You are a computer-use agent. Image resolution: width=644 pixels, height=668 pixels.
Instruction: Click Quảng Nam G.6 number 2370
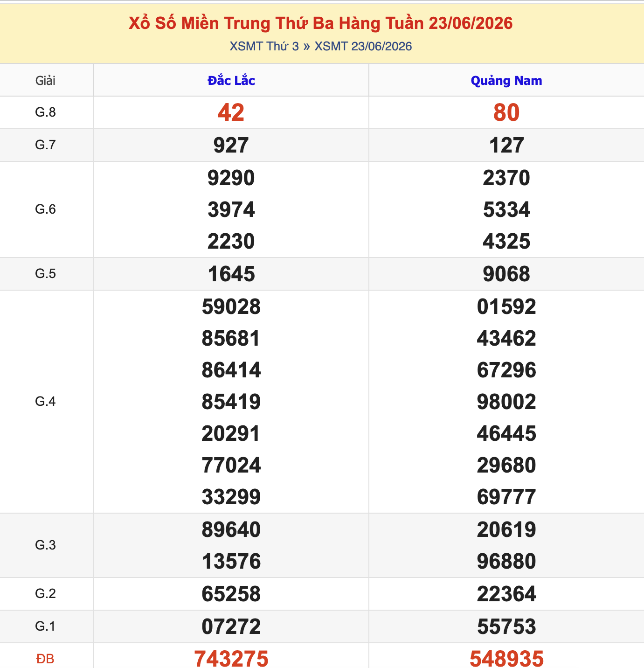tap(506, 178)
